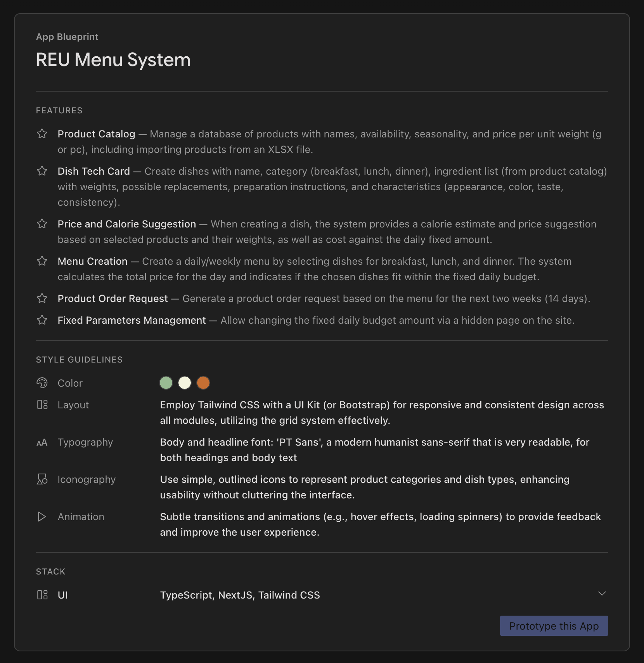Click the Iconography shapes icon
This screenshot has width=644, height=663.
pyautogui.click(x=42, y=479)
